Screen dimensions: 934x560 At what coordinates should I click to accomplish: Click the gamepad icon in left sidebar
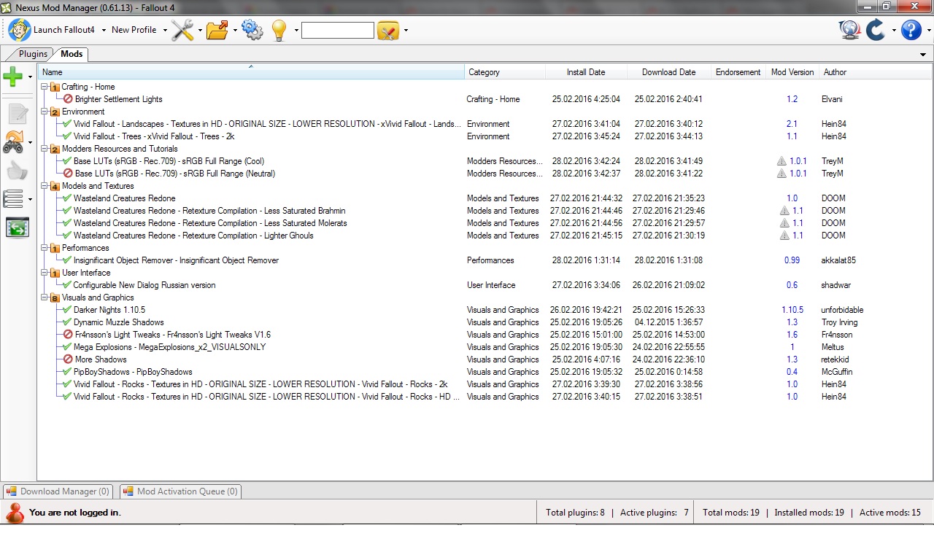tap(14, 142)
